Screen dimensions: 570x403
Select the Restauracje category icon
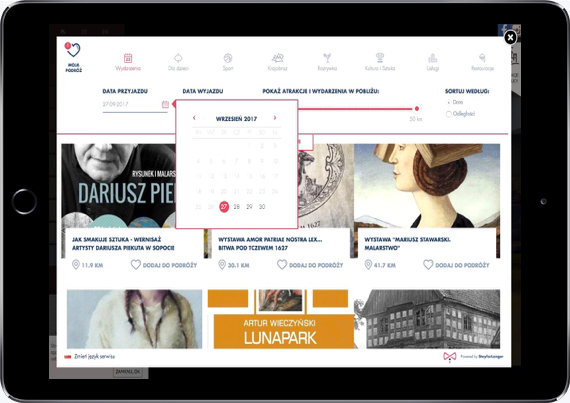(x=482, y=57)
